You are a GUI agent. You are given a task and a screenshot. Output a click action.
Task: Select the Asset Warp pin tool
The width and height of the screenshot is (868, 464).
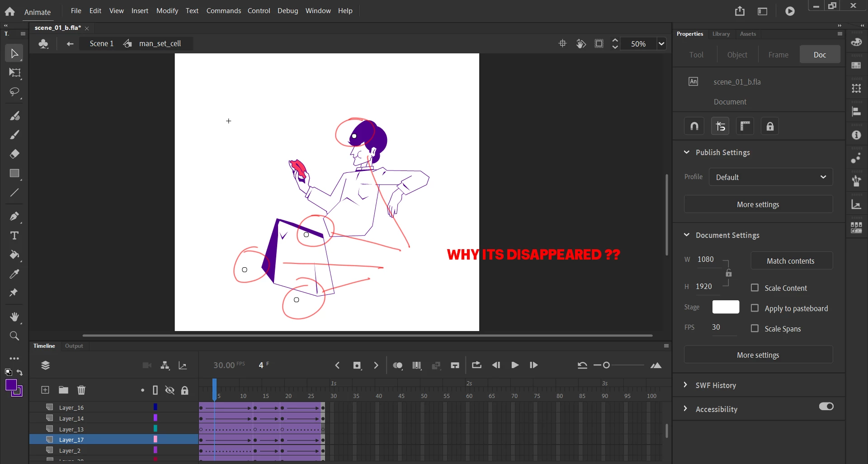[14, 293]
